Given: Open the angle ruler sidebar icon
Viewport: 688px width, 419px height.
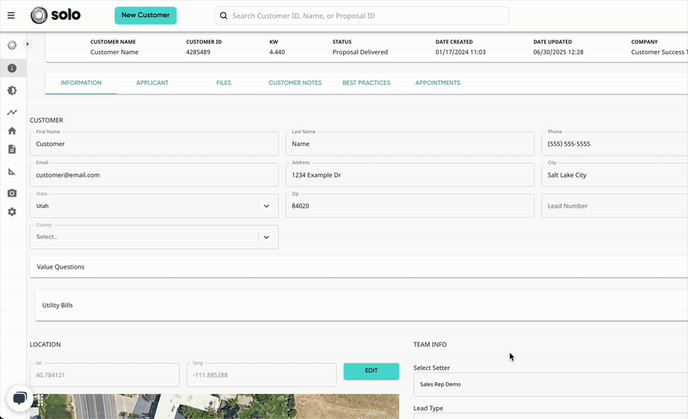Looking at the screenshot, I should click(x=12, y=172).
